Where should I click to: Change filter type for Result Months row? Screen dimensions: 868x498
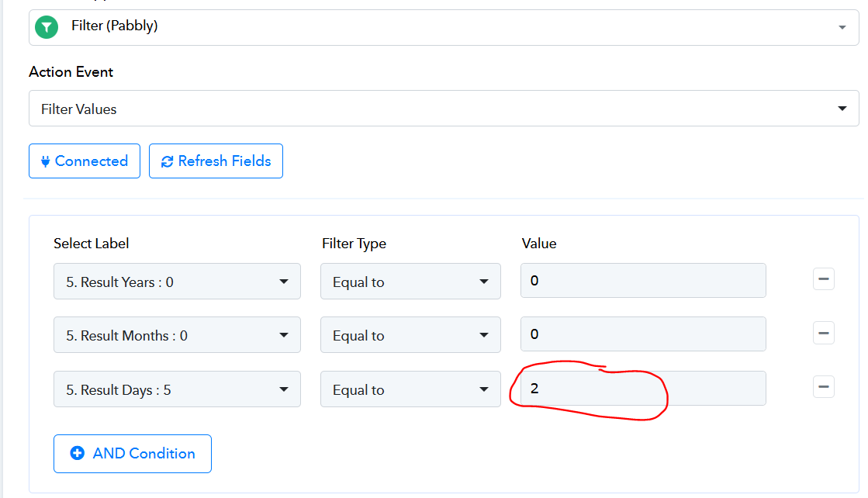(410, 335)
